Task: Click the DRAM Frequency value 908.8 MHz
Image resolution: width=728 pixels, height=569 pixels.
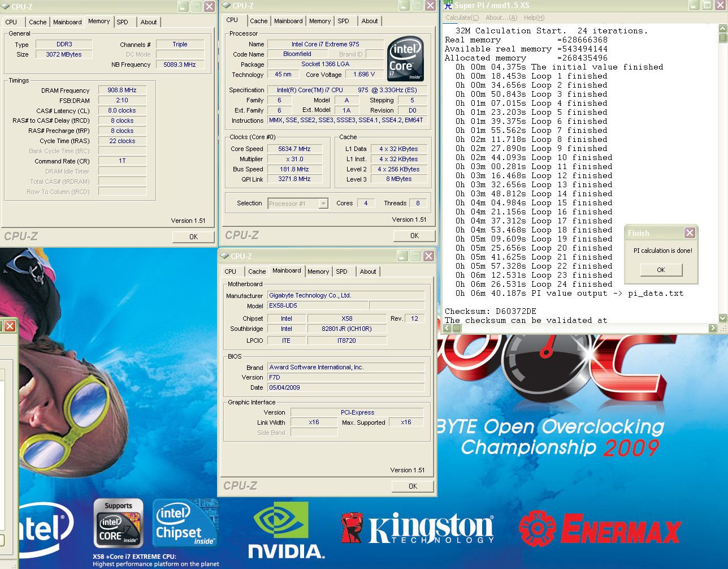Action: (x=122, y=90)
